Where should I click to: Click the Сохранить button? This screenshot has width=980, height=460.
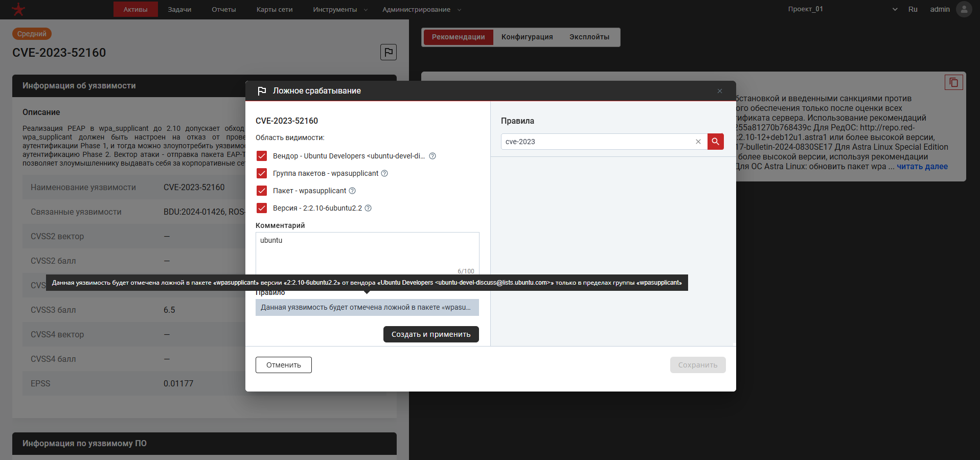[x=698, y=365]
